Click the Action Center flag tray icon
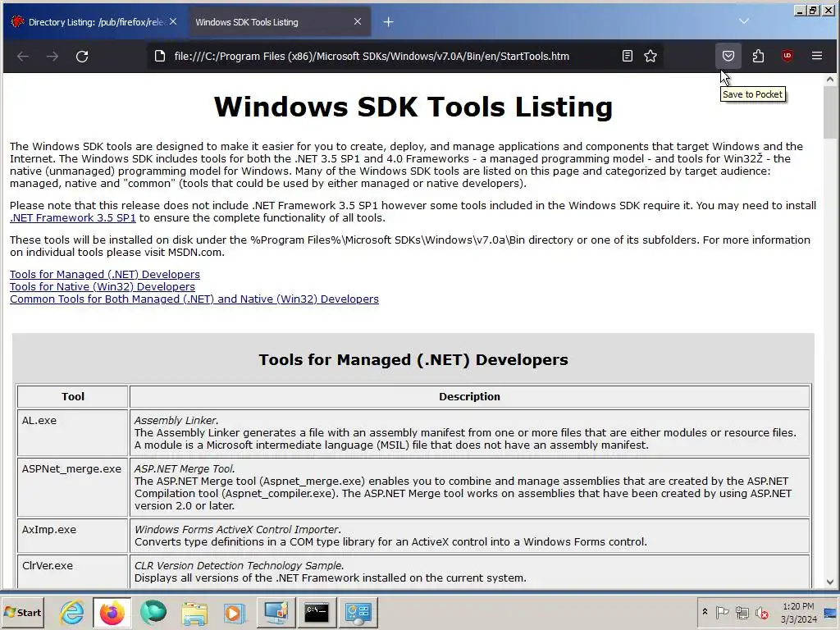Image resolution: width=840 pixels, height=630 pixels. (722, 612)
